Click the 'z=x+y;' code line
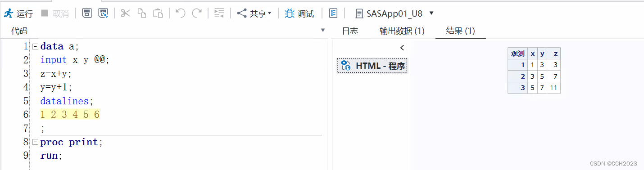The height and width of the screenshot is (170, 644). [x=56, y=74]
